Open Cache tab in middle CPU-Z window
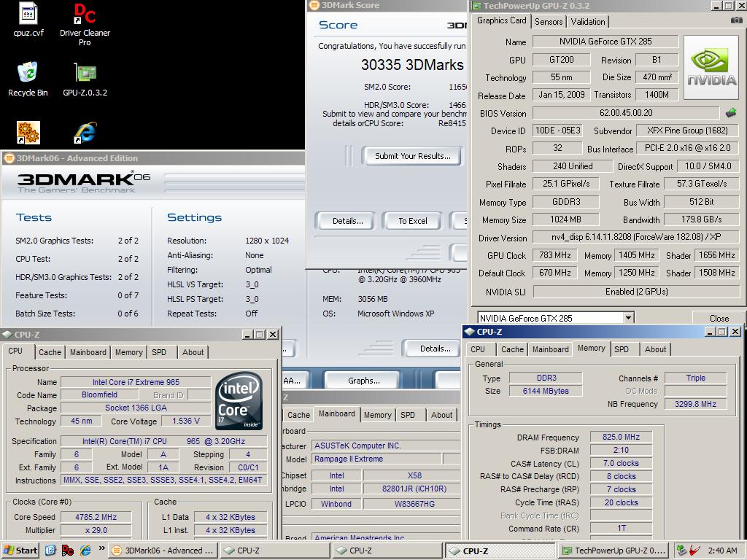The image size is (747, 560). tap(298, 415)
